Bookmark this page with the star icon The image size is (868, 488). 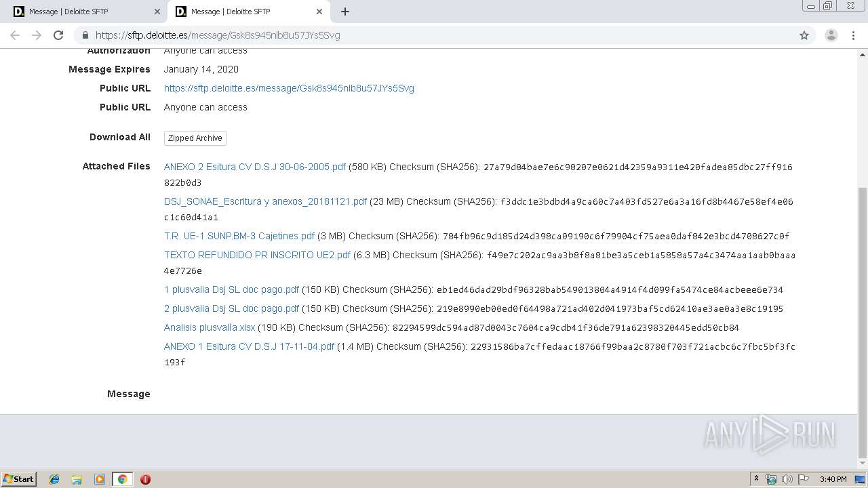tap(804, 35)
